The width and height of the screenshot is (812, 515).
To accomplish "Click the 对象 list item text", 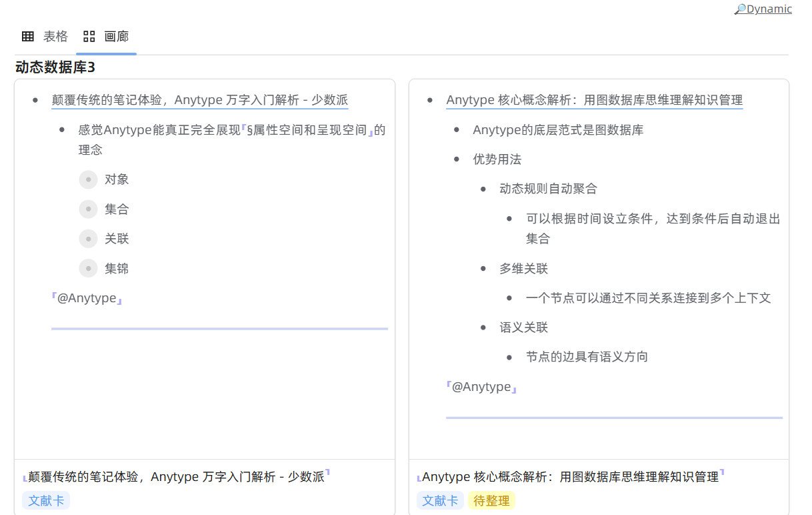I will click(117, 179).
